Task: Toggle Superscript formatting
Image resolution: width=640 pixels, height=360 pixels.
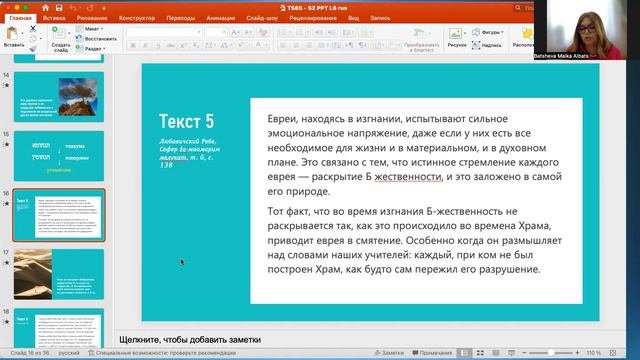Action: click(x=184, y=45)
